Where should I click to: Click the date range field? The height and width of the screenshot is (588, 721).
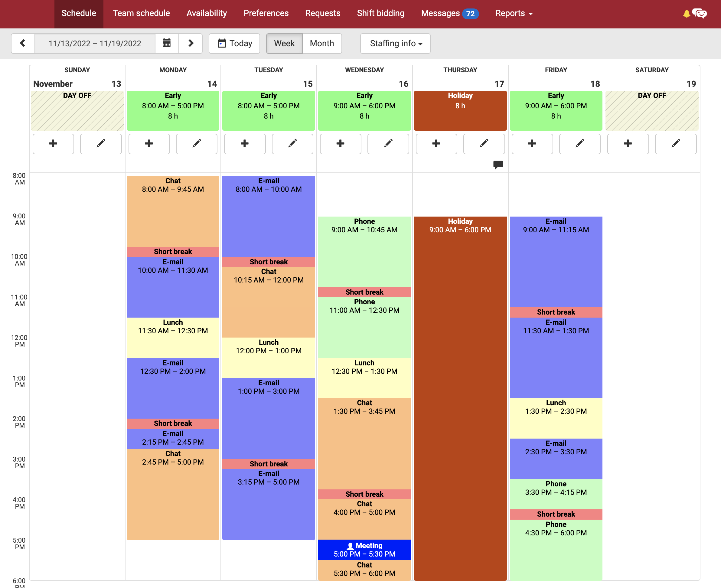click(x=95, y=43)
